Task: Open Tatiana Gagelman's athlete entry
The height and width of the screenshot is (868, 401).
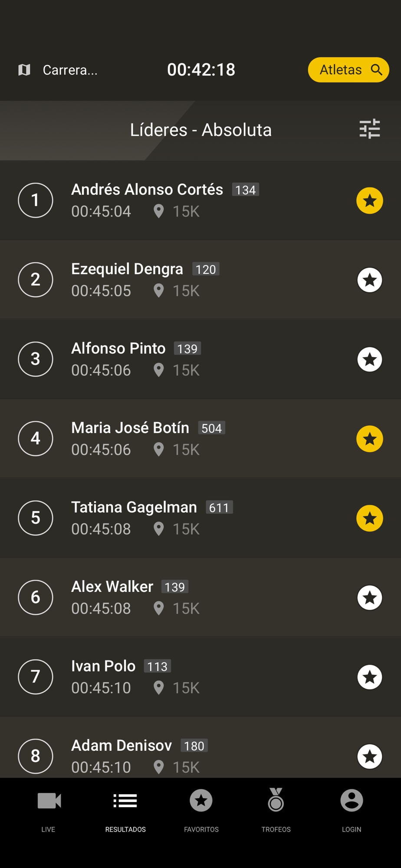Action: click(x=134, y=507)
